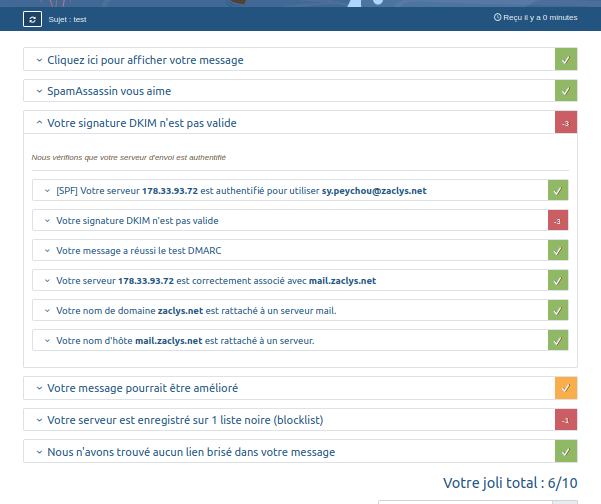This screenshot has width=601, height=504.
Task: Expand 'Votre message pourrait être amélioré' section
Action: click(x=141, y=387)
